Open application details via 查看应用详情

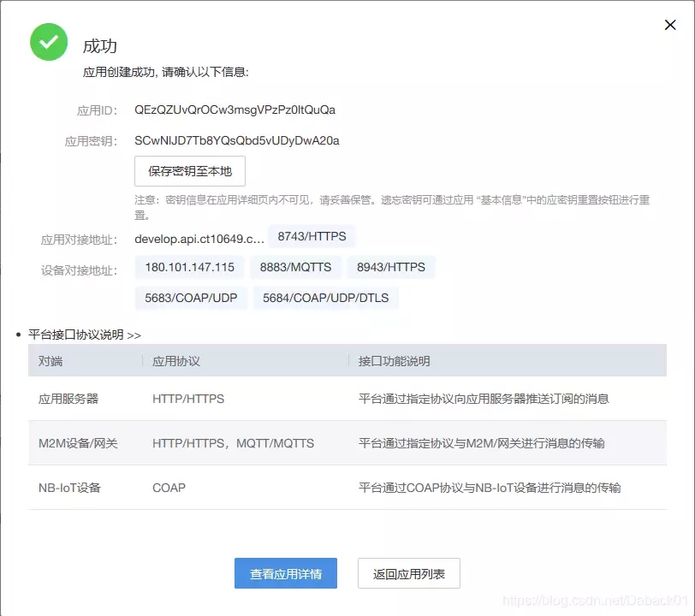pyautogui.click(x=285, y=573)
